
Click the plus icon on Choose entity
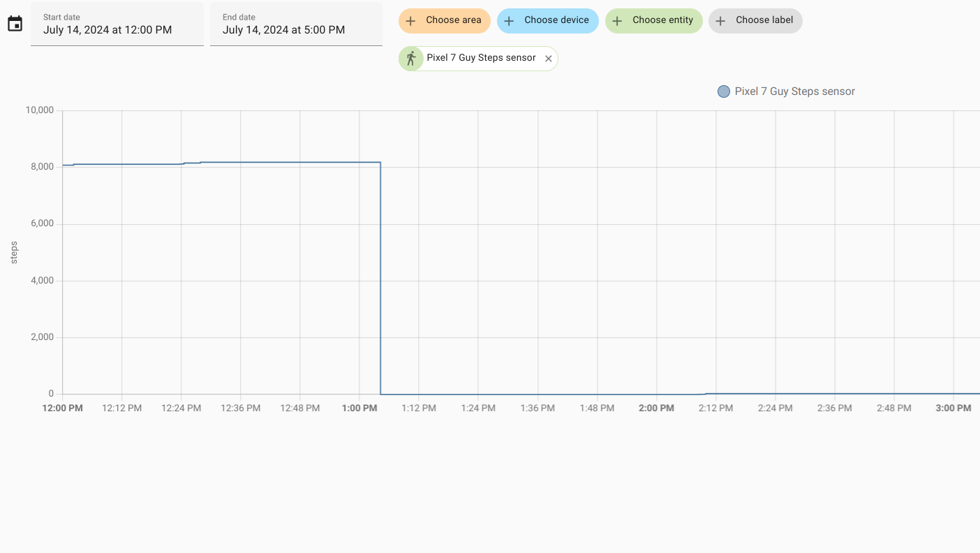click(617, 21)
